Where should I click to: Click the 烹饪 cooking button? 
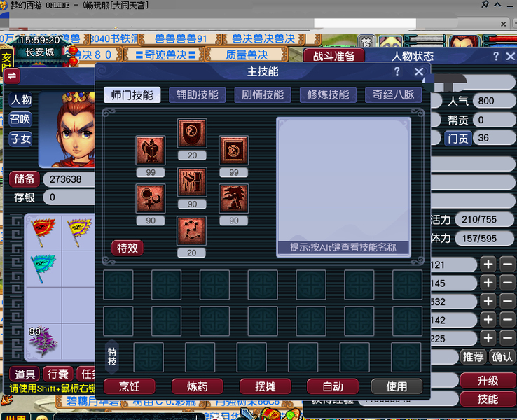click(x=129, y=386)
